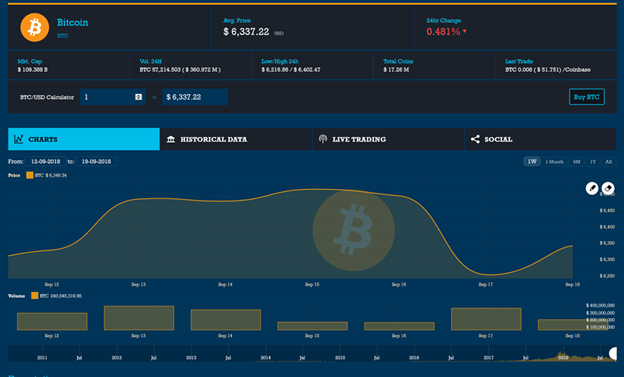Click the Buy BTC button
The height and width of the screenshot is (377, 624).
click(587, 97)
